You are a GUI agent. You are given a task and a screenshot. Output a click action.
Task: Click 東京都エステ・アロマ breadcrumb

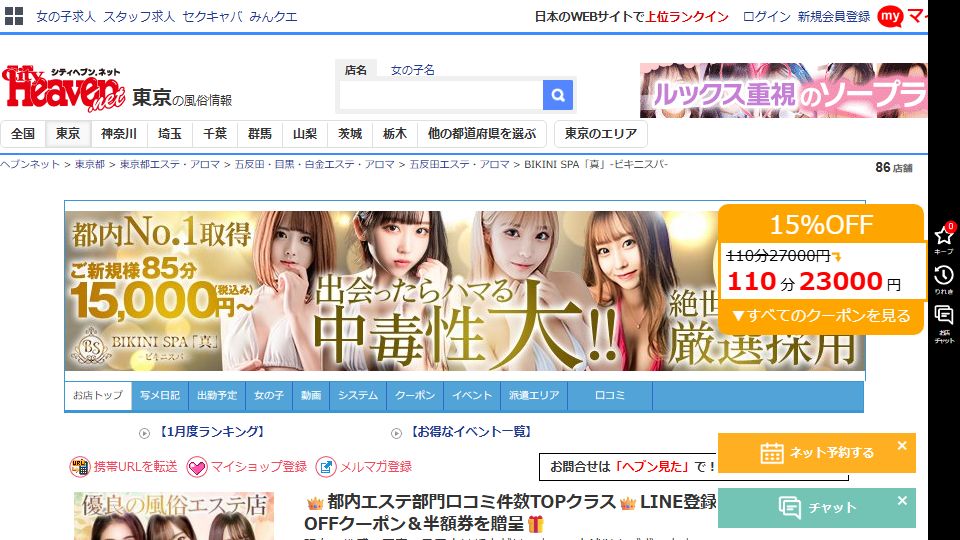(x=170, y=164)
